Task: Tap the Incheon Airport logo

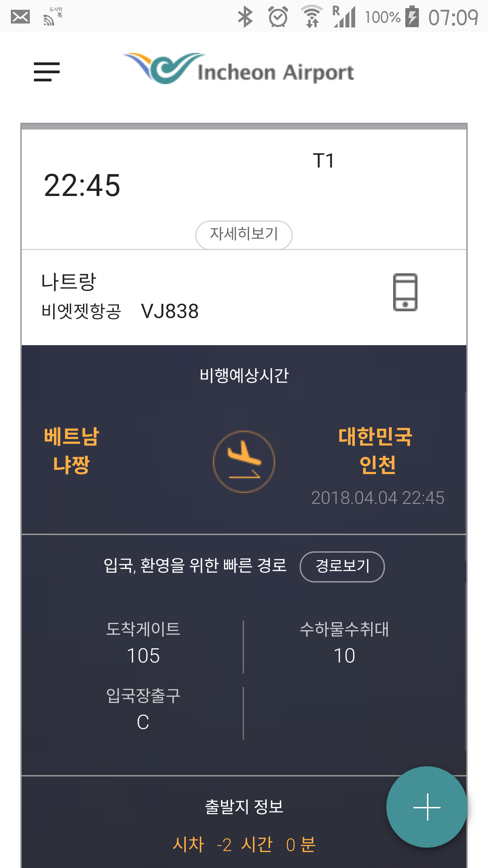Action: [x=239, y=69]
